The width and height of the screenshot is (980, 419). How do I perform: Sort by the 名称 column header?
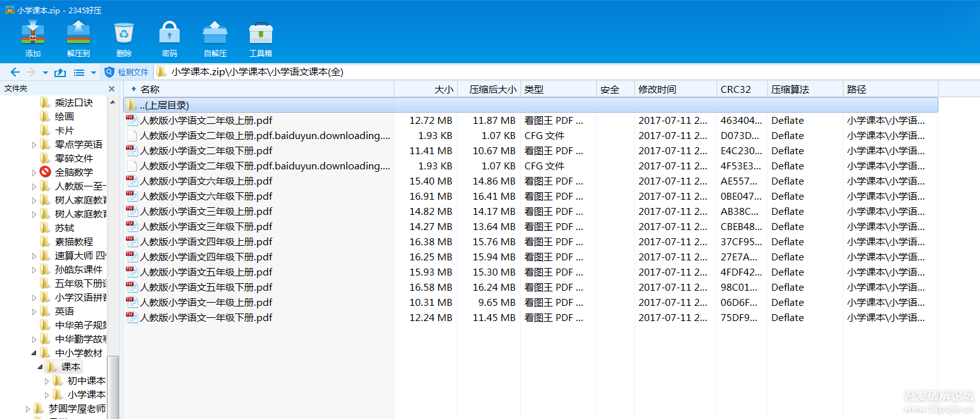point(259,89)
